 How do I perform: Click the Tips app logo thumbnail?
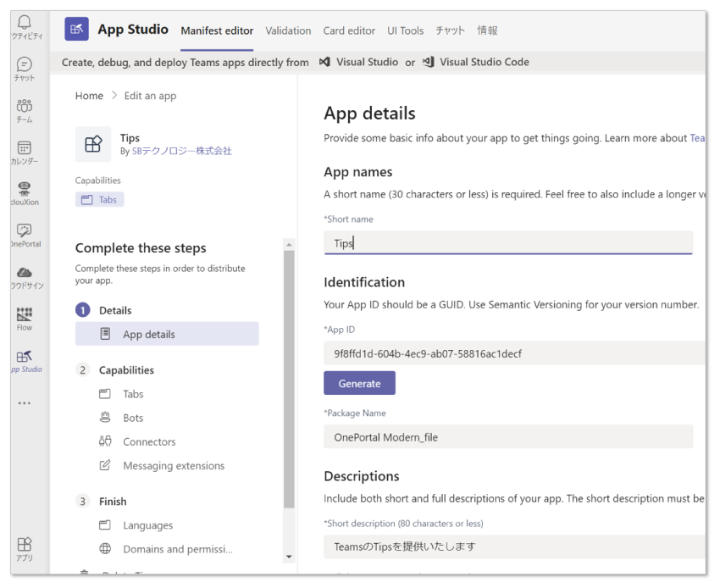pyautogui.click(x=93, y=144)
